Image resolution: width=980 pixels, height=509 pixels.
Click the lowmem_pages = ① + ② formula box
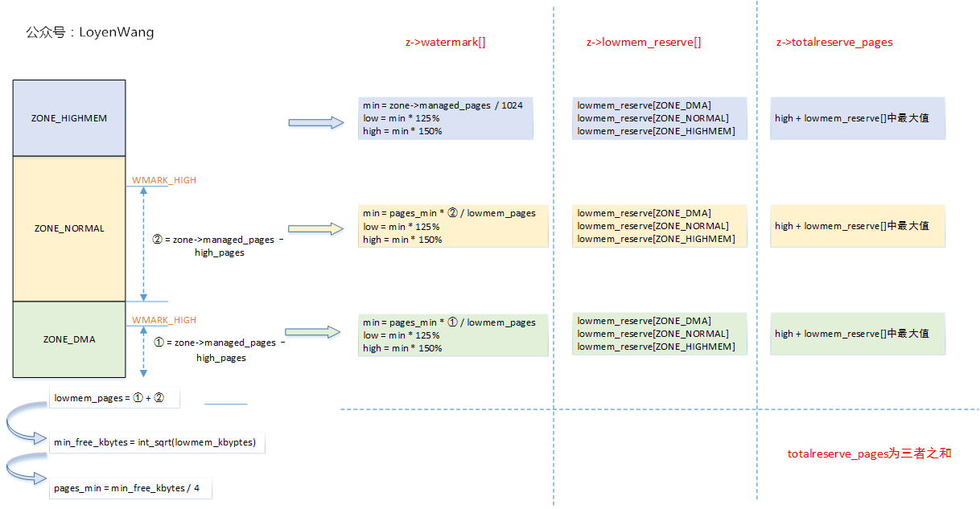click(114, 397)
